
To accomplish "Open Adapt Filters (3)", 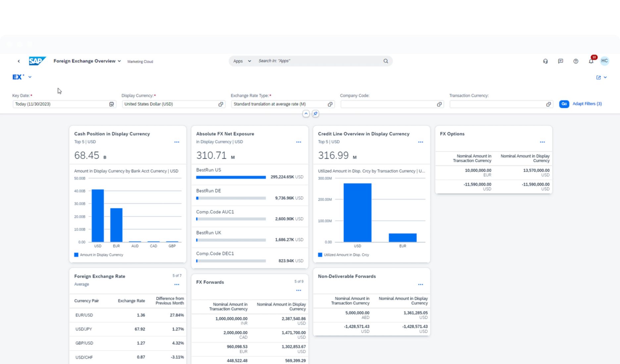I will (587, 104).
